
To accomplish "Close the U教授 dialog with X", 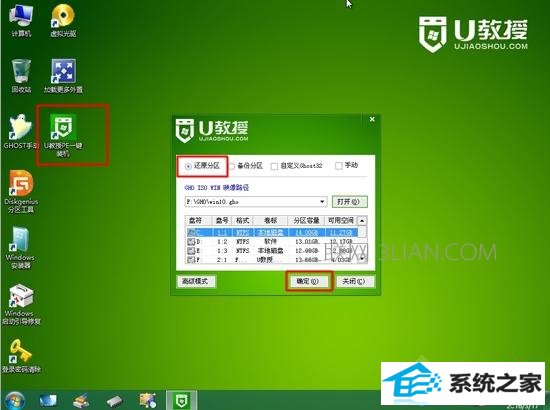I will tap(372, 119).
